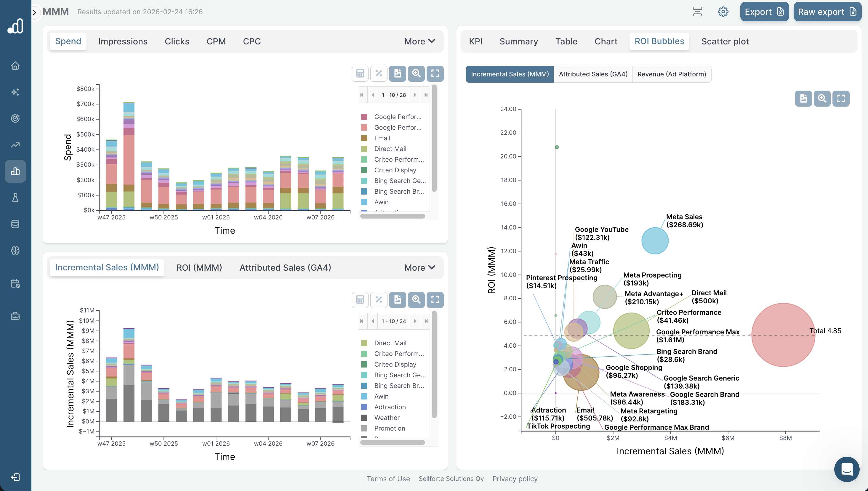868x491 pixels.
Task: Click the Raw export button
Action: pos(827,11)
